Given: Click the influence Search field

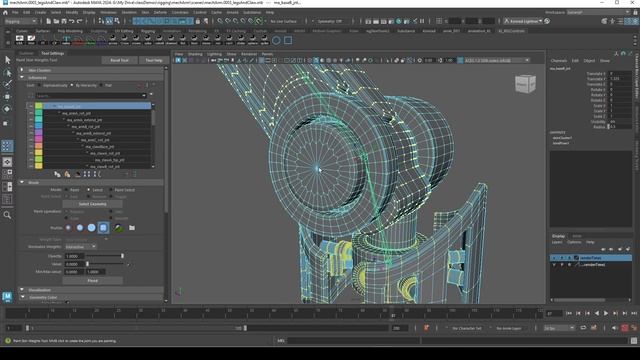Looking at the screenshot, I should point(90,96).
